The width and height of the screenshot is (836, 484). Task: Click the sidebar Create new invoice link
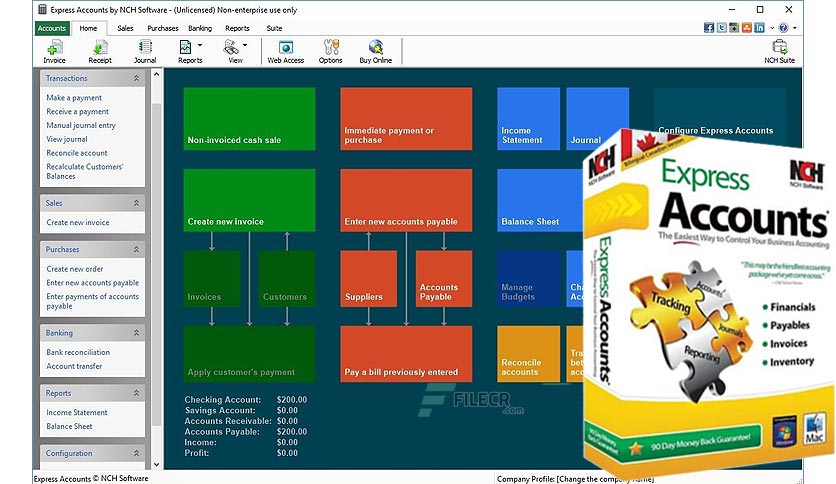(x=78, y=222)
